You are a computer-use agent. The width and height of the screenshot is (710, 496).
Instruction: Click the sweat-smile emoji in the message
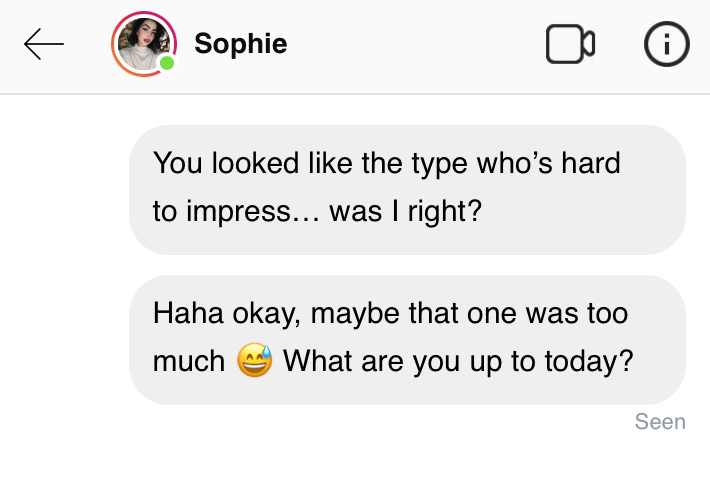coord(254,361)
